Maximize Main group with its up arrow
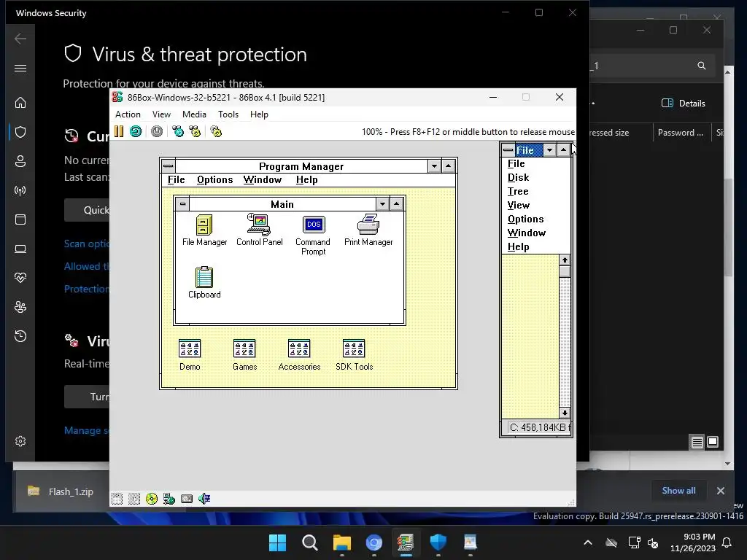 click(x=396, y=204)
